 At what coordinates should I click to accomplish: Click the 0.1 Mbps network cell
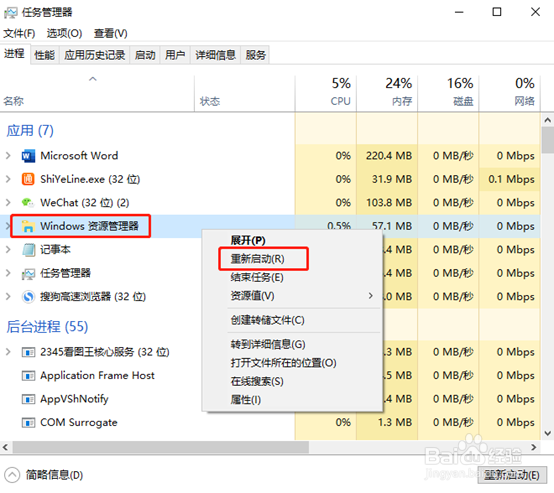pyautogui.click(x=511, y=179)
